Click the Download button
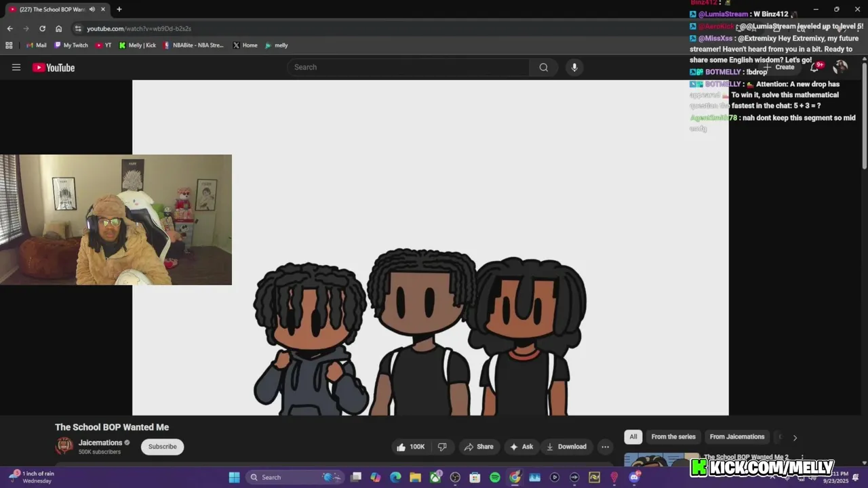This screenshot has width=868, height=488. click(x=566, y=447)
